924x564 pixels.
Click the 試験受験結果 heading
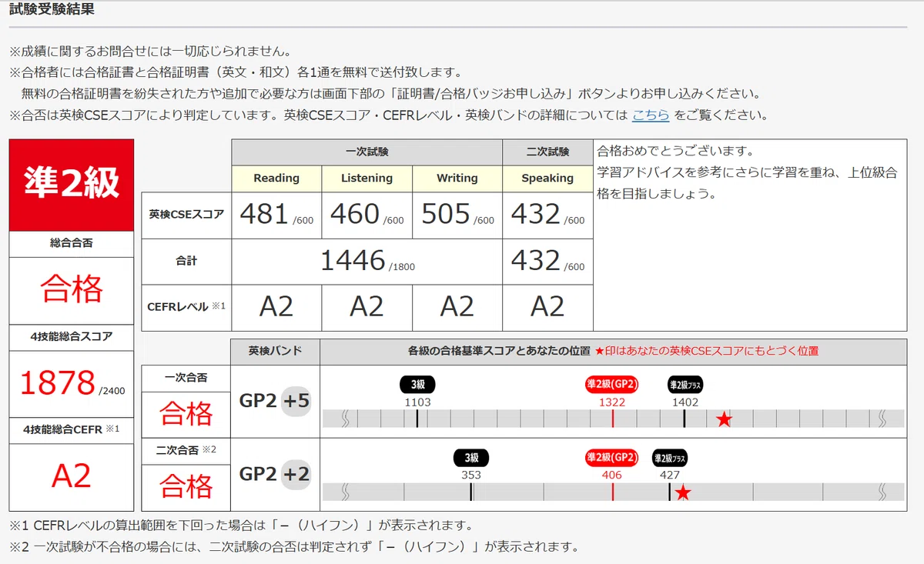52,10
